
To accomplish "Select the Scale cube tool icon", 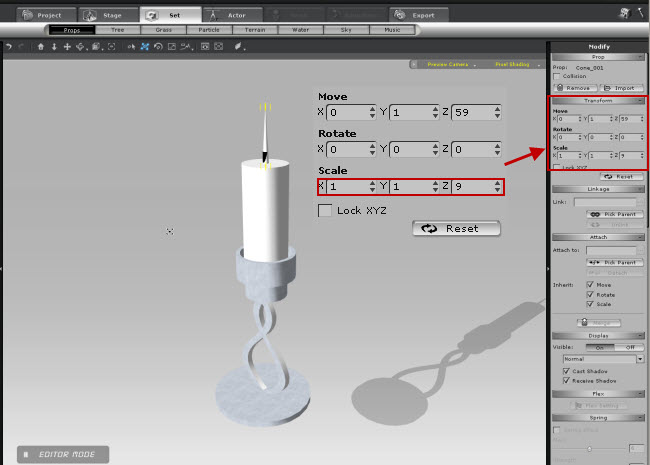I will point(96,47).
